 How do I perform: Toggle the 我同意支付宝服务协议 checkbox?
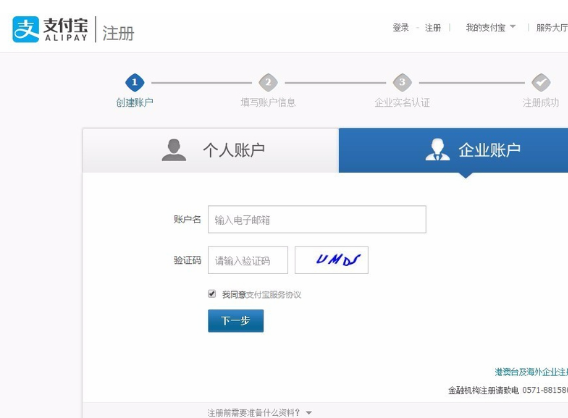pos(212,294)
